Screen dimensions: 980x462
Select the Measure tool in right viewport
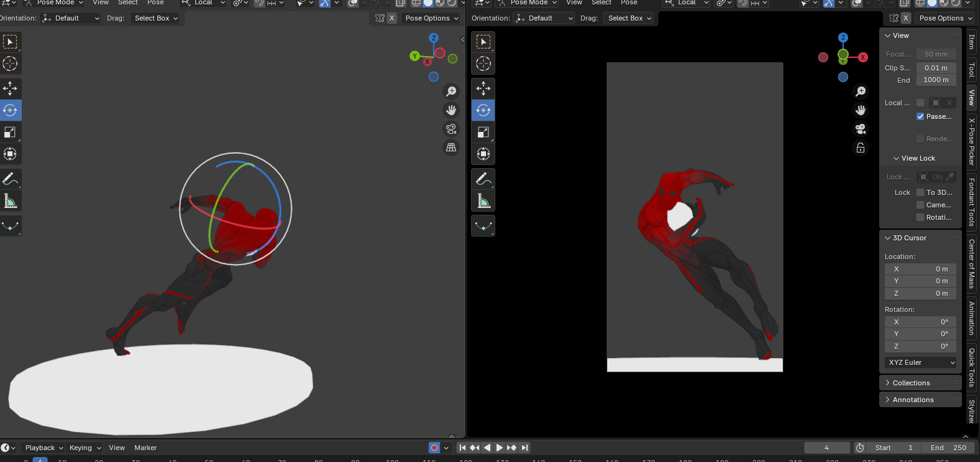[483, 201]
